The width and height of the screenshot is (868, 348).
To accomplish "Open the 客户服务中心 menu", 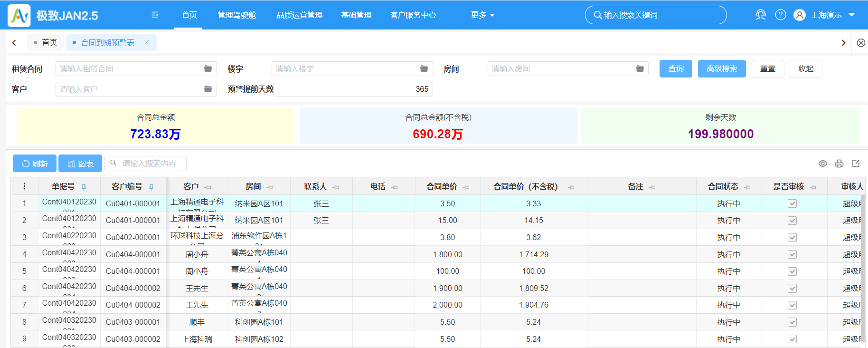I will click(413, 15).
